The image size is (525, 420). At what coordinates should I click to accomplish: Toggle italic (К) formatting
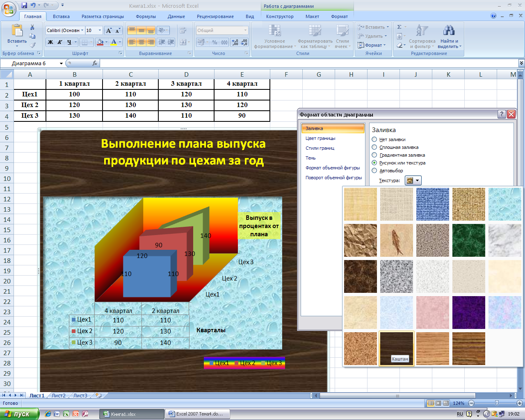(x=60, y=42)
